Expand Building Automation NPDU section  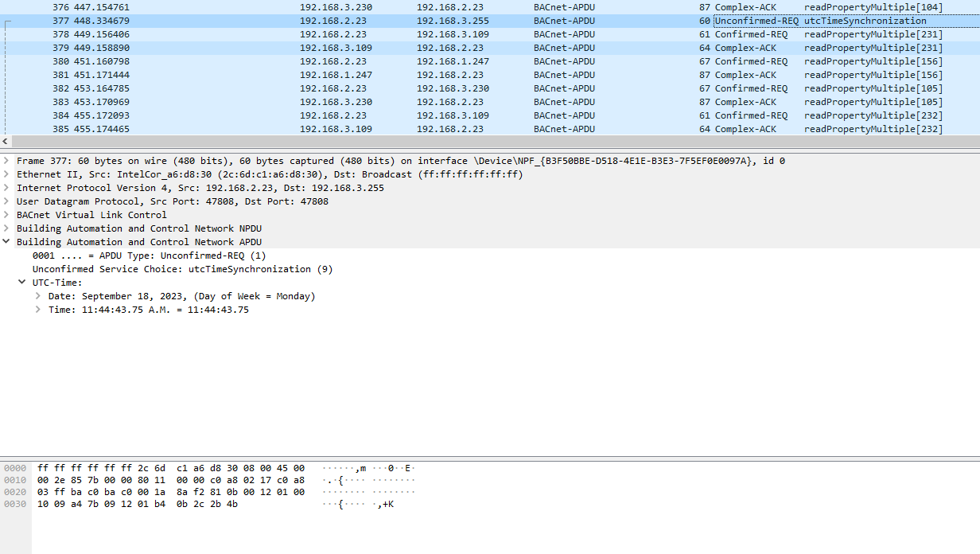7,228
